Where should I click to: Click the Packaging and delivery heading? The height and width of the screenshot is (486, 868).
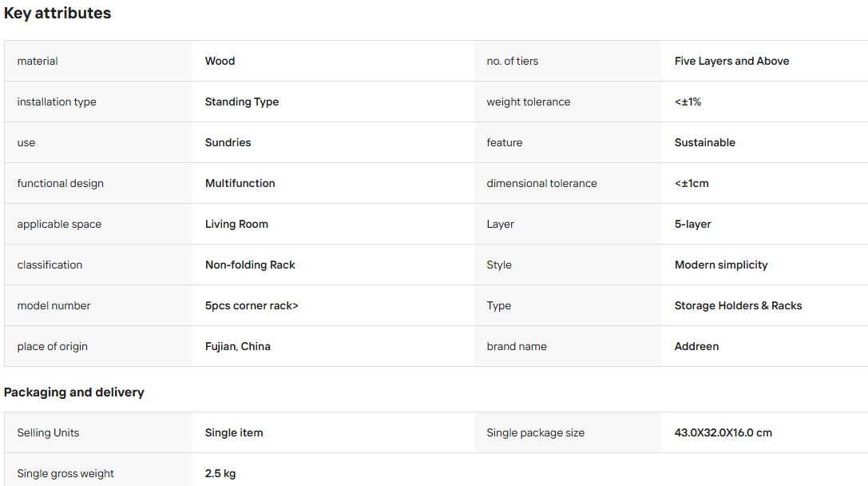[x=74, y=392]
